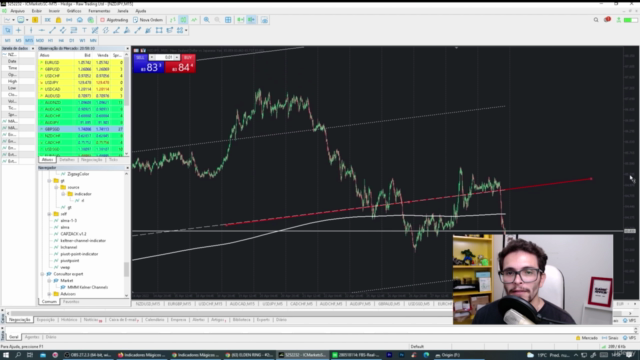Select the horizontal line drawing tool
640x360 pixels.
click(x=42, y=30)
